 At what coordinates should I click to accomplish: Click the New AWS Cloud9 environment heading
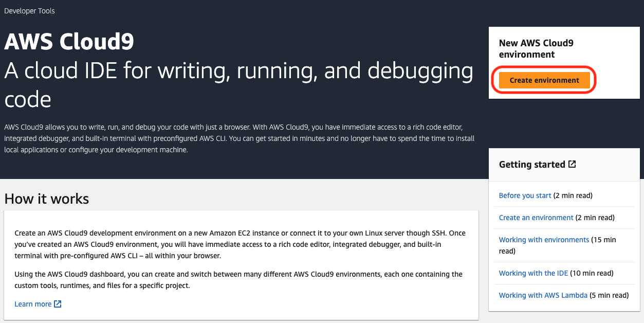point(536,49)
